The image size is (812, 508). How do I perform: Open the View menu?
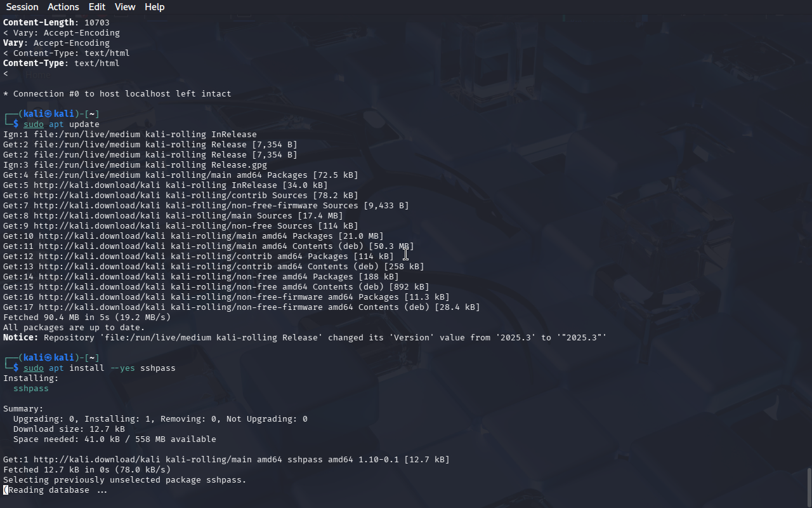pos(125,7)
